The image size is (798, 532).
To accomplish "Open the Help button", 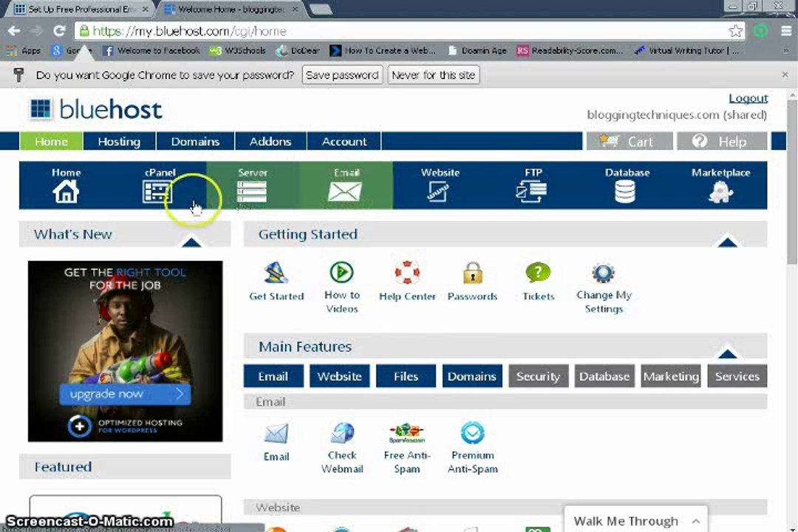I will click(722, 141).
